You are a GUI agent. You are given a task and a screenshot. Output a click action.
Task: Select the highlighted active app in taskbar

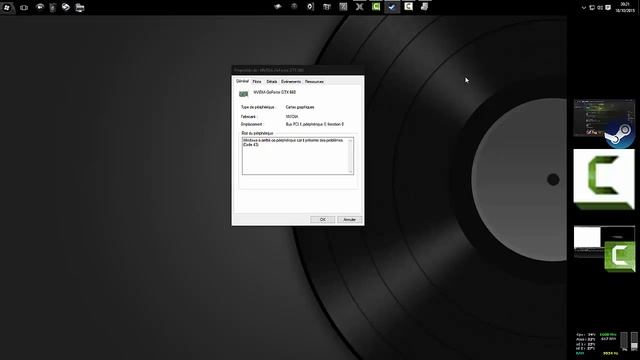tap(392, 7)
